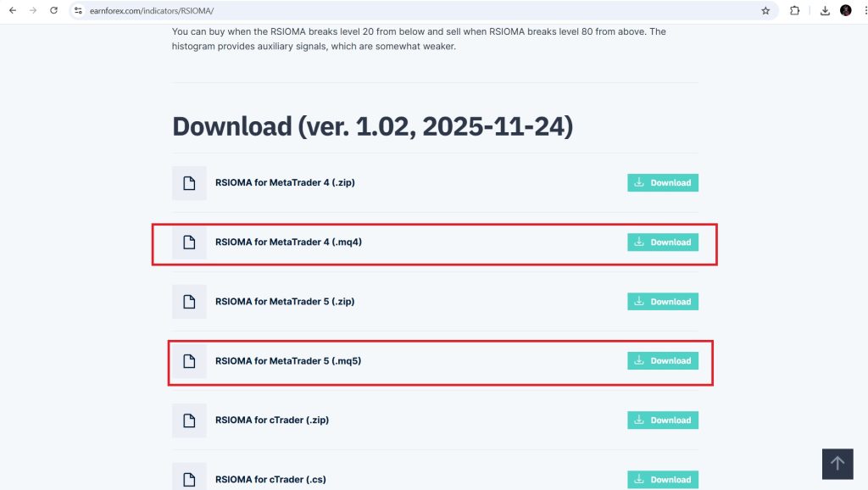This screenshot has width=868, height=490.
Task: Download RSIOMA for MetaTrader 5 zip
Action: 663,302
